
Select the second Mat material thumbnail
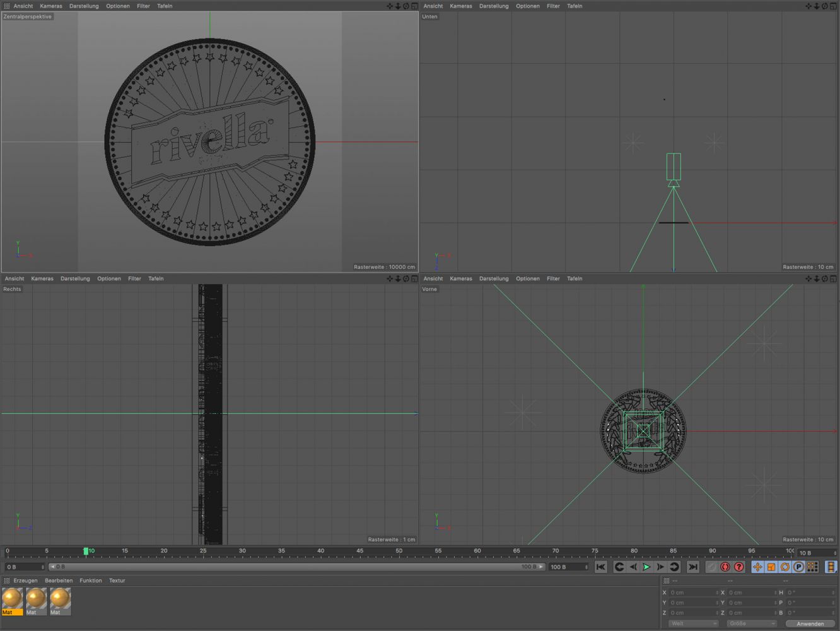click(x=36, y=600)
